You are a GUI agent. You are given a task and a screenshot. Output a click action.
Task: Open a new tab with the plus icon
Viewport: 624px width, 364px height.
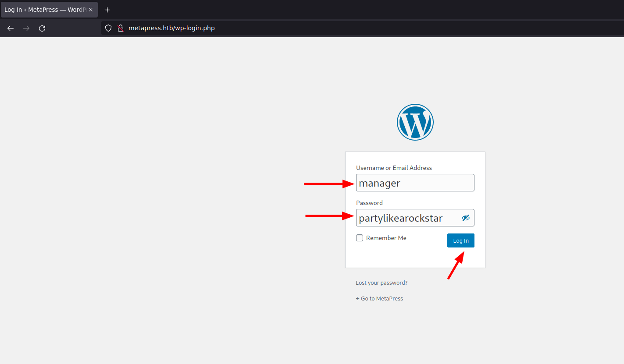(x=107, y=10)
